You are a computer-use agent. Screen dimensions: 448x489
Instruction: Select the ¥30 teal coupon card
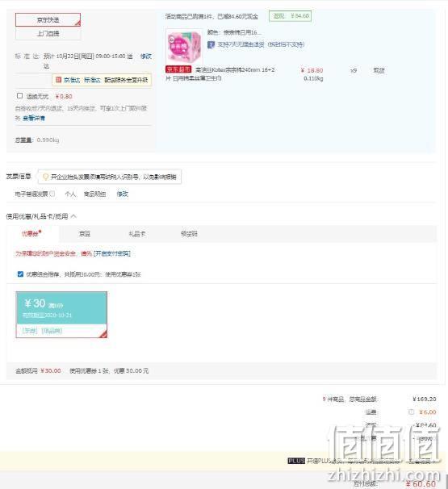click(61, 315)
